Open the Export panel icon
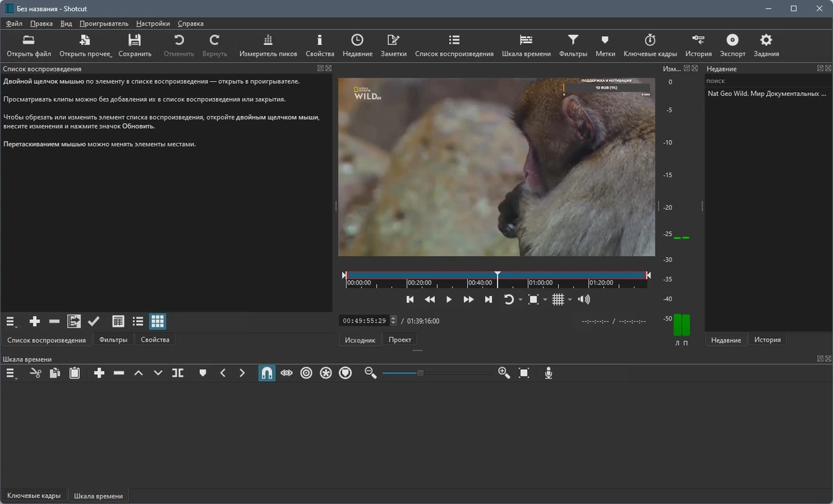 click(x=732, y=45)
